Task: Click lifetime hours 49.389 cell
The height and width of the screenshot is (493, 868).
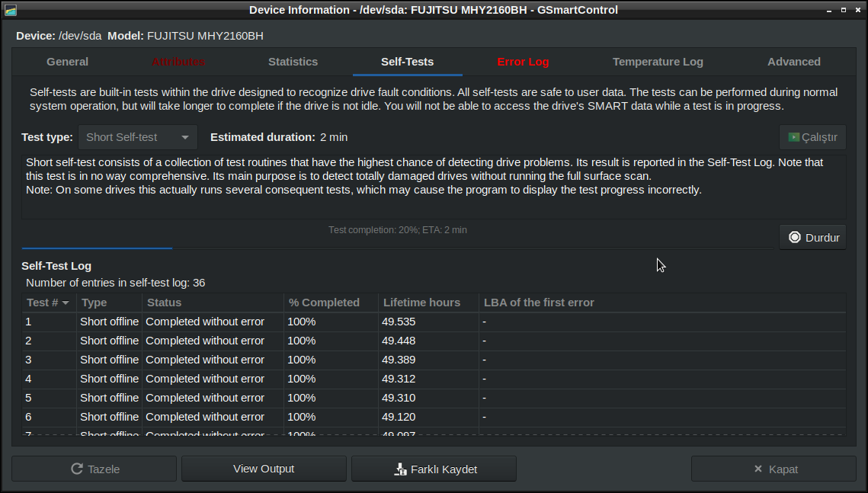Action: [428, 360]
